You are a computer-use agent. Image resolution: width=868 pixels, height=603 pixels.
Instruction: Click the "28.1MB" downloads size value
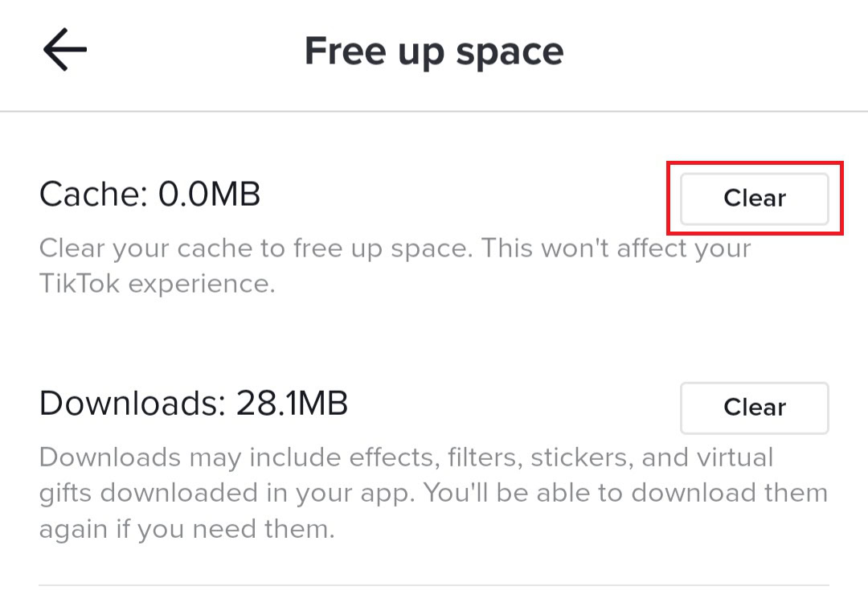coord(292,404)
